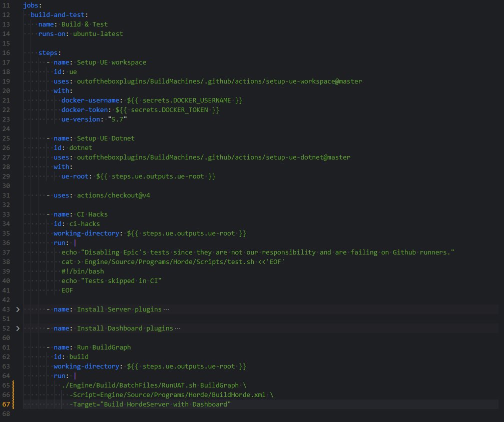Image resolution: width=504 pixels, height=422 pixels.
Task: Click the 'steps' key
Action: 48,52
